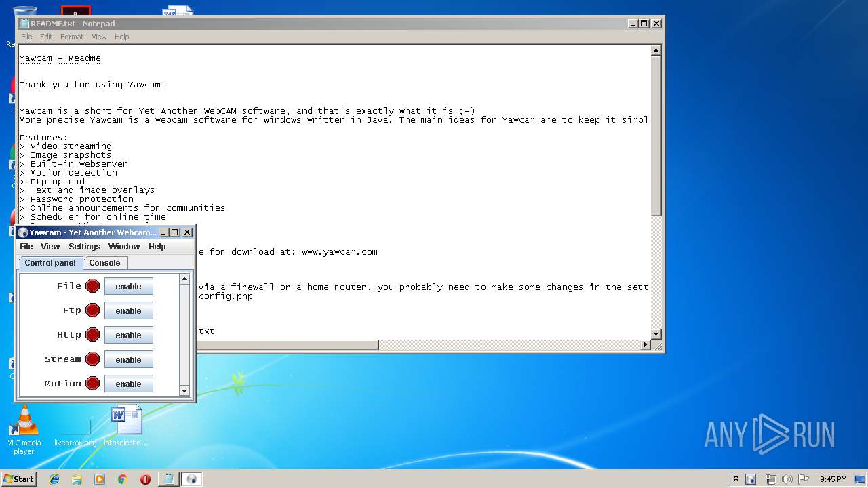868x488 pixels.
Task: Open Yawcam Settings menu
Action: [85, 247]
